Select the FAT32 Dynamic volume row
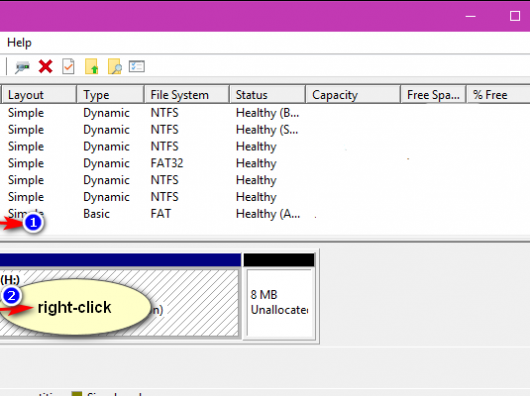This screenshot has height=396, width=530. pos(265,163)
